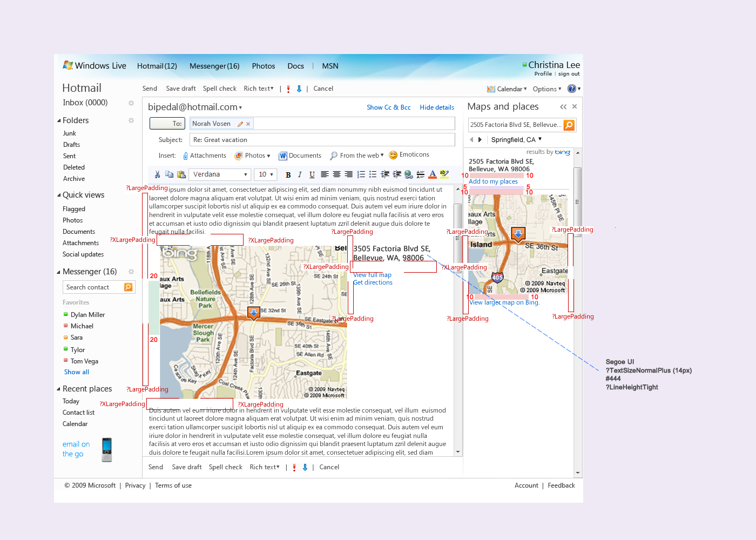The width and height of the screenshot is (756, 540).
Task: Close the Maps and places panel
Action: pos(575,106)
